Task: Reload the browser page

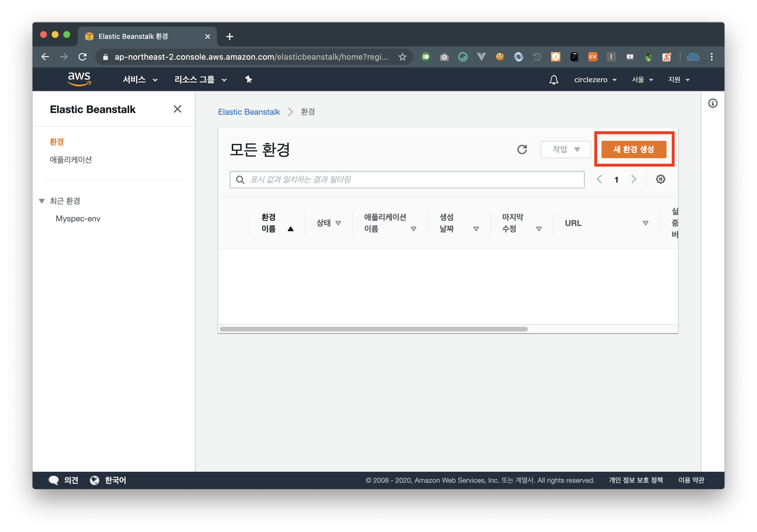Action: pyautogui.click(x=82, y=57)
